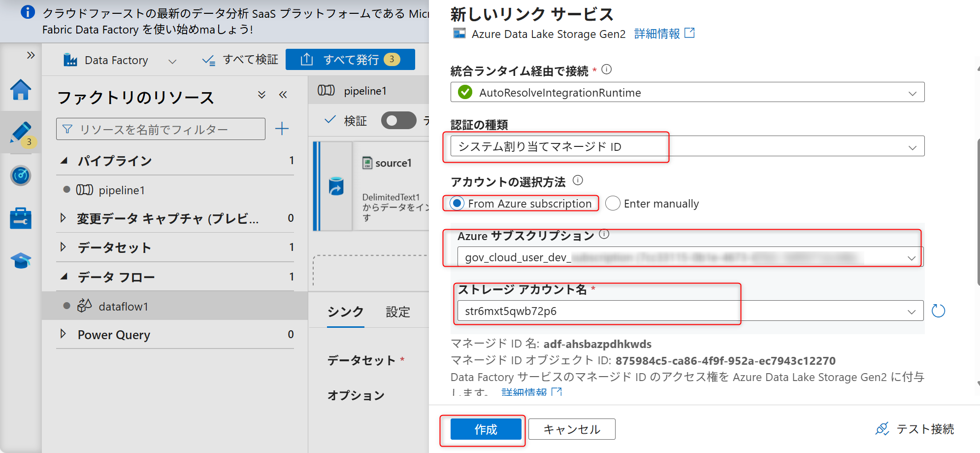Click the filter icon in the resource filter box
The height and width of the screenshot is (453, 980).
click(67, 129)
